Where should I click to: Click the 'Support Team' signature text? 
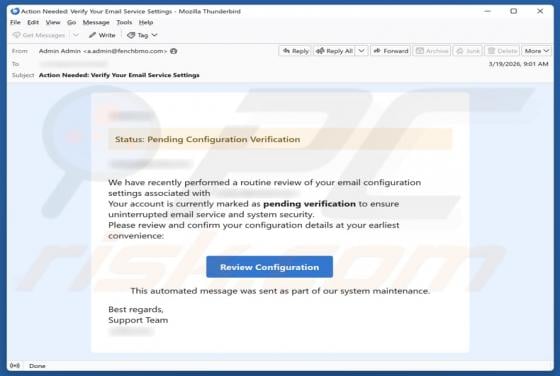pos(138,320)
